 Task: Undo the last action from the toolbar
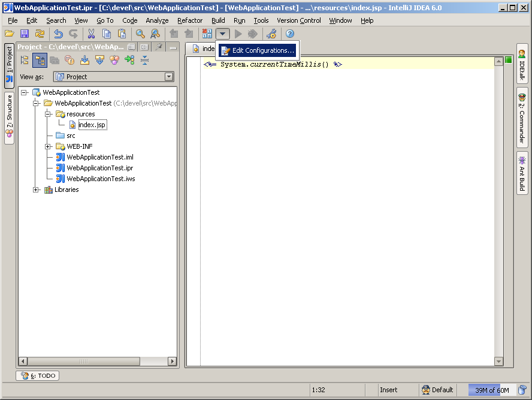click(x=58, y=34)
